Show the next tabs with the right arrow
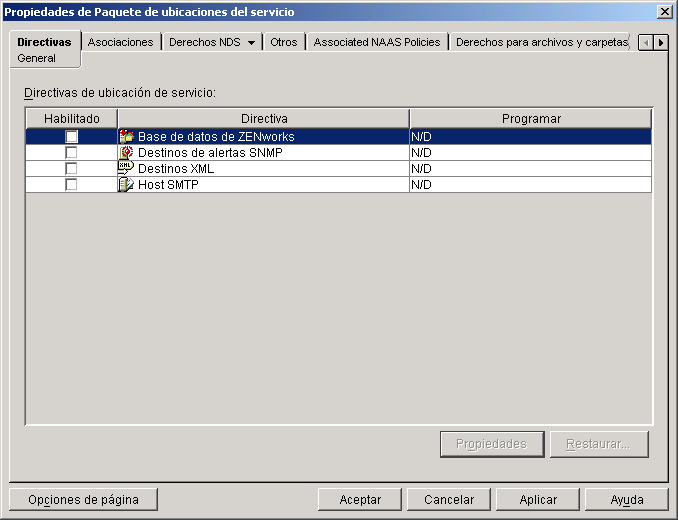 pos(661,43)
